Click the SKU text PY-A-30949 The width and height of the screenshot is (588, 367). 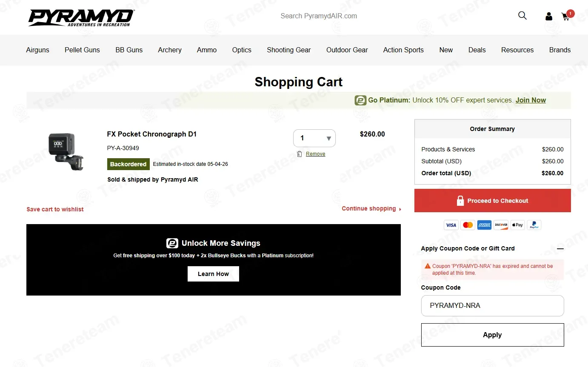coord(123,148)
